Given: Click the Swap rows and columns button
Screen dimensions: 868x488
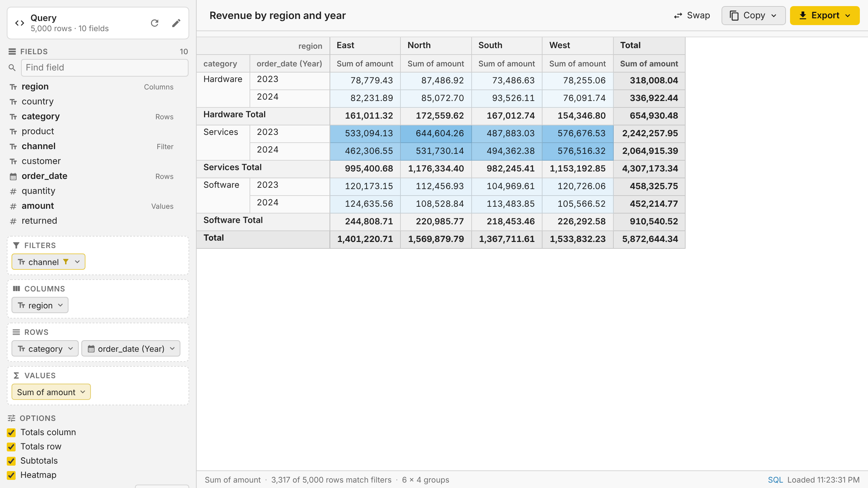Looking at the screenshot, I should coord(692,16).
